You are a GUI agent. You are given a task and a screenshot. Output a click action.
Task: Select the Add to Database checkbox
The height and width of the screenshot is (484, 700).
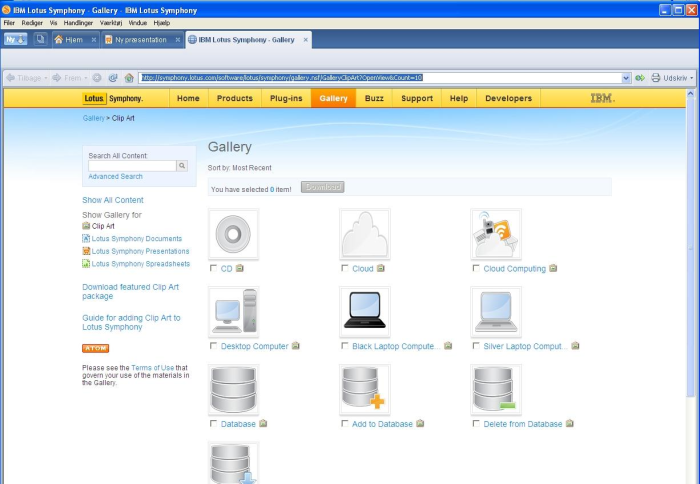pyautogui.click(x=345, y=423)
